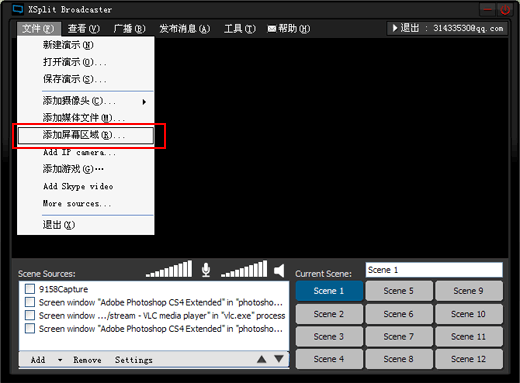Choose Add Skype video menu entry

point(86,186)
